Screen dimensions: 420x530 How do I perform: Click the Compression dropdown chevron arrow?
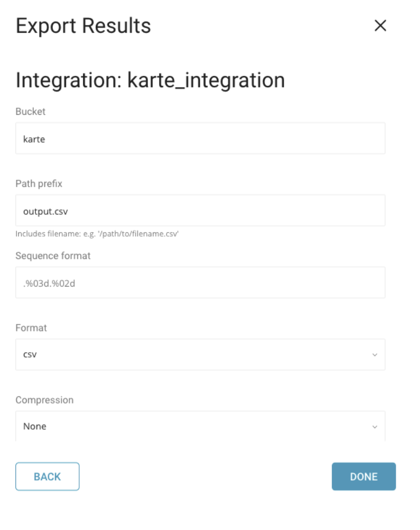[375, 427]
